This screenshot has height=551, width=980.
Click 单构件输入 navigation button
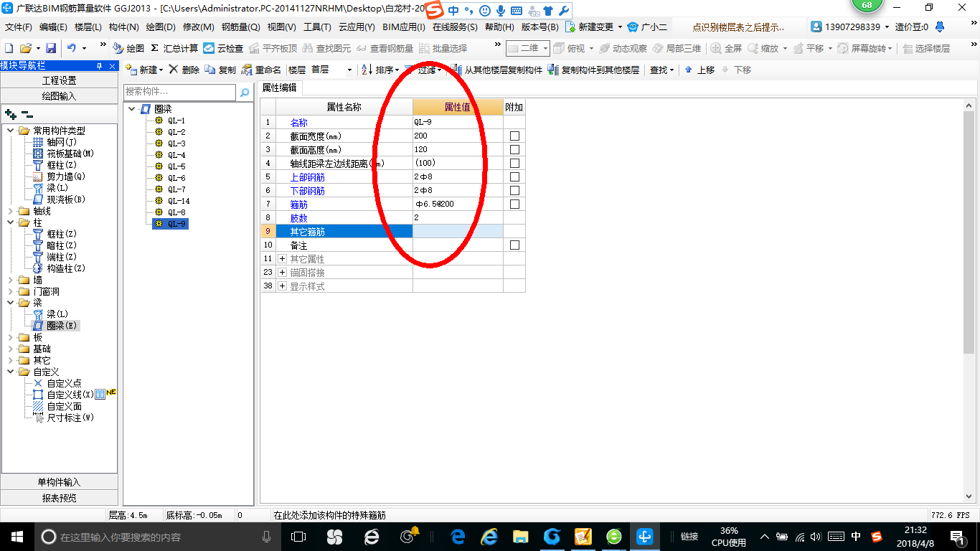(60, 482)
